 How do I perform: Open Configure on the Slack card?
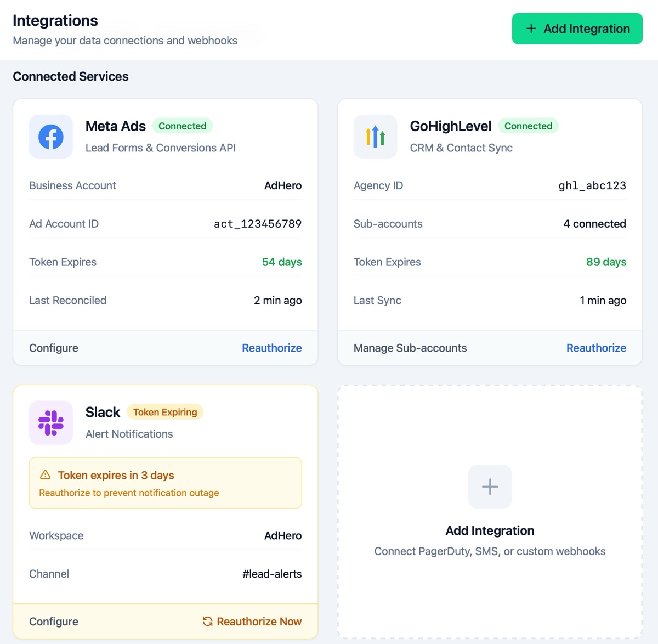point(53,621)
